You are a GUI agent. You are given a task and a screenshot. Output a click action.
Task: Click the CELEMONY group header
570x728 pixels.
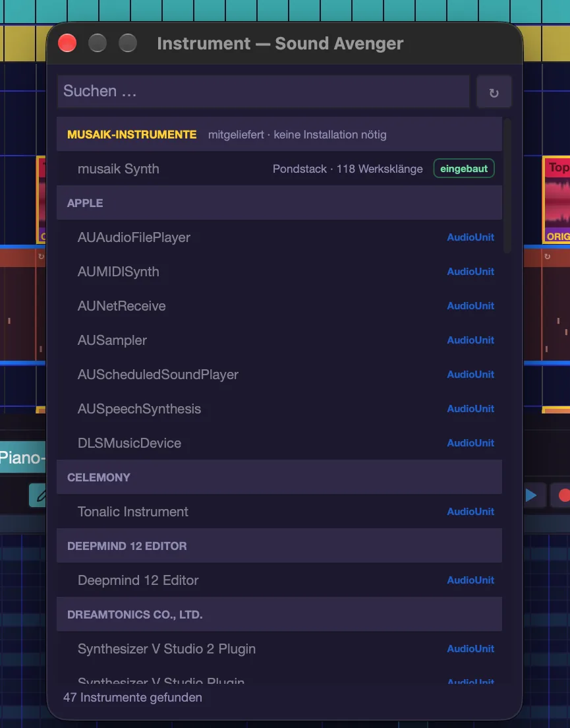point(279,477)
